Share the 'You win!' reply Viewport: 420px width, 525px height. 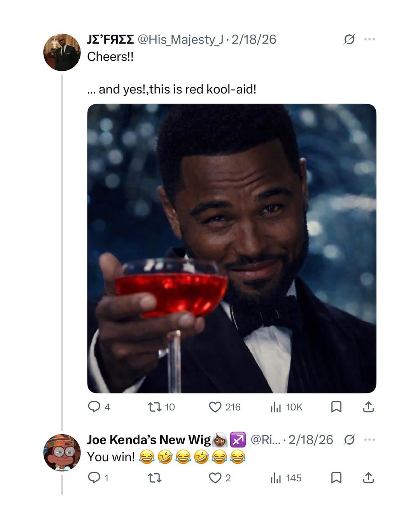pyautogui.click(x=368, y=478)
